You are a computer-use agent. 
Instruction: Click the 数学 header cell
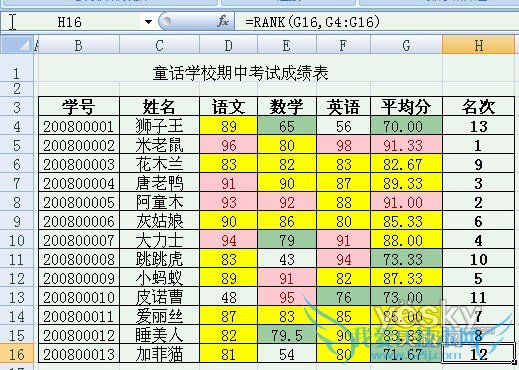pos(287,107)
